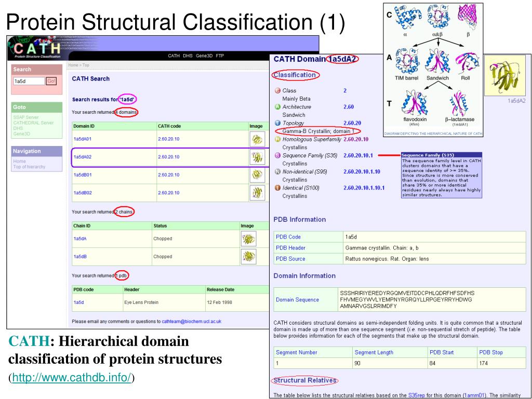Go to CATHEDRAL Server link

click(33, 123)
